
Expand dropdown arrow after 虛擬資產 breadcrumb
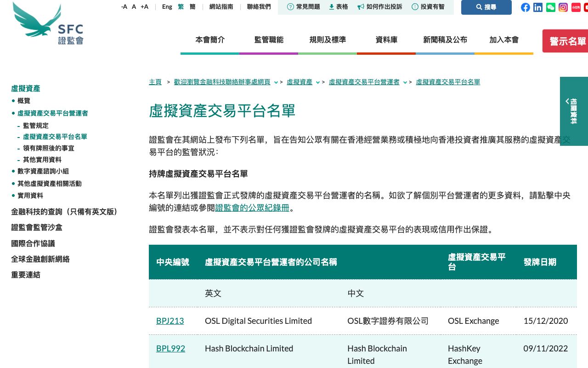[318, 82]
